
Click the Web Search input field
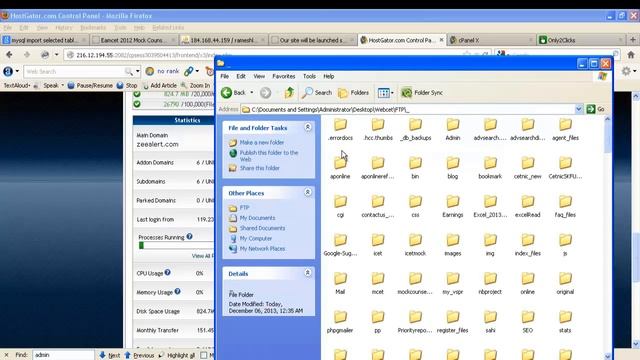(x=75, y=71)
